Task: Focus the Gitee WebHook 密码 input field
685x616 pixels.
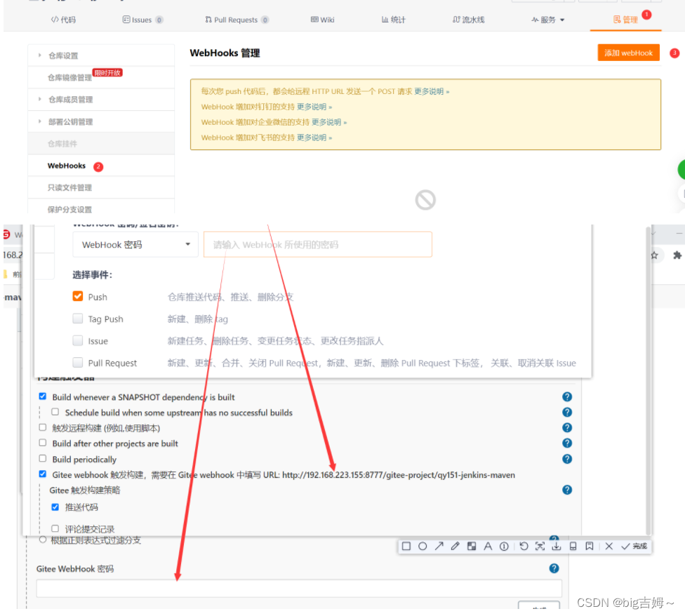Action: coord(299,588)
